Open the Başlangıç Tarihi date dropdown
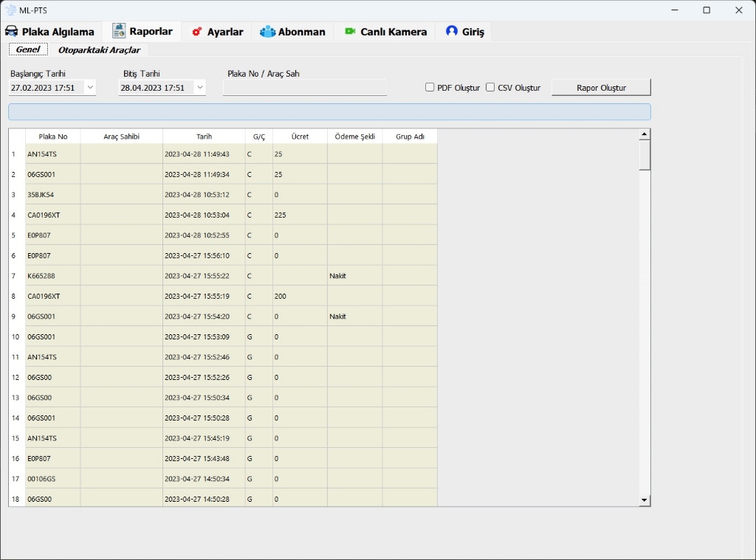756x560 pixels. click(89, 87)
